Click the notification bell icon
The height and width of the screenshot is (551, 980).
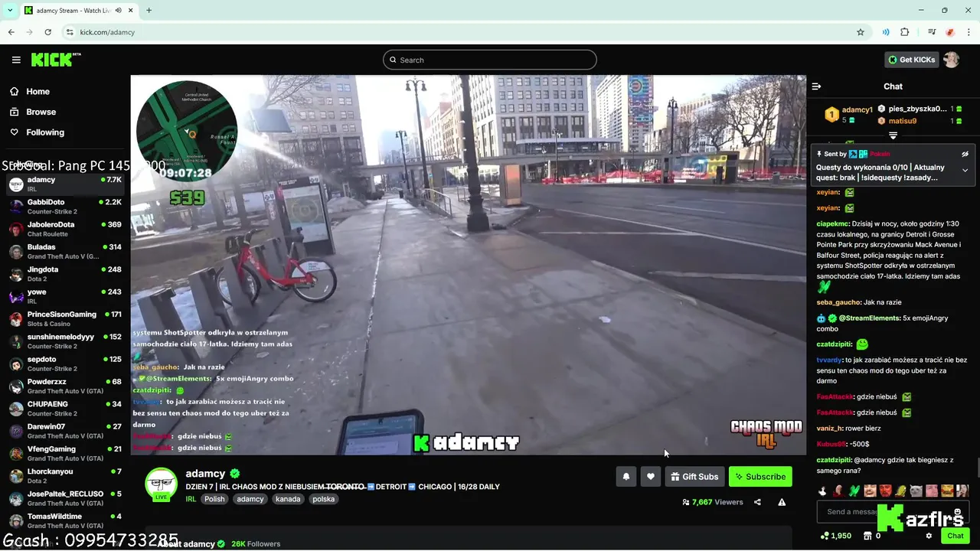[x=626, y=476]
